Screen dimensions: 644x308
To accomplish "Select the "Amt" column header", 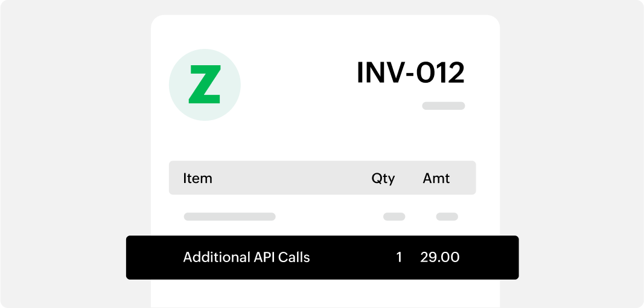I will (436, 178).
